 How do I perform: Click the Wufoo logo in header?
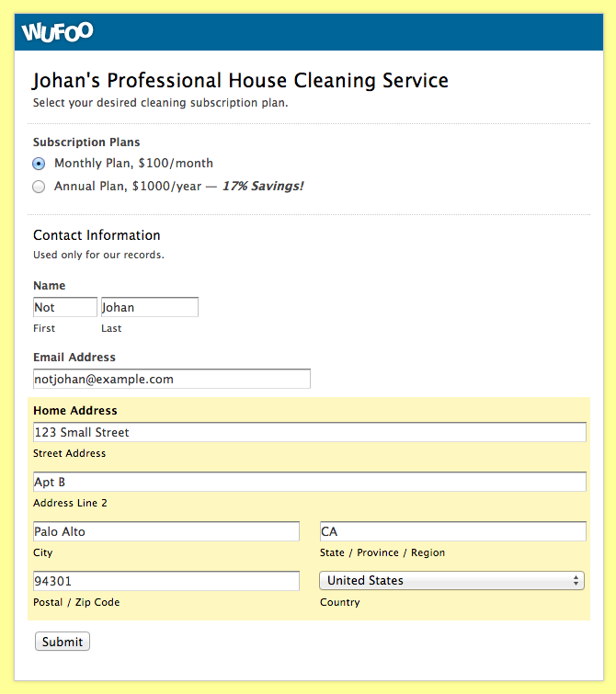click(57, 32)
